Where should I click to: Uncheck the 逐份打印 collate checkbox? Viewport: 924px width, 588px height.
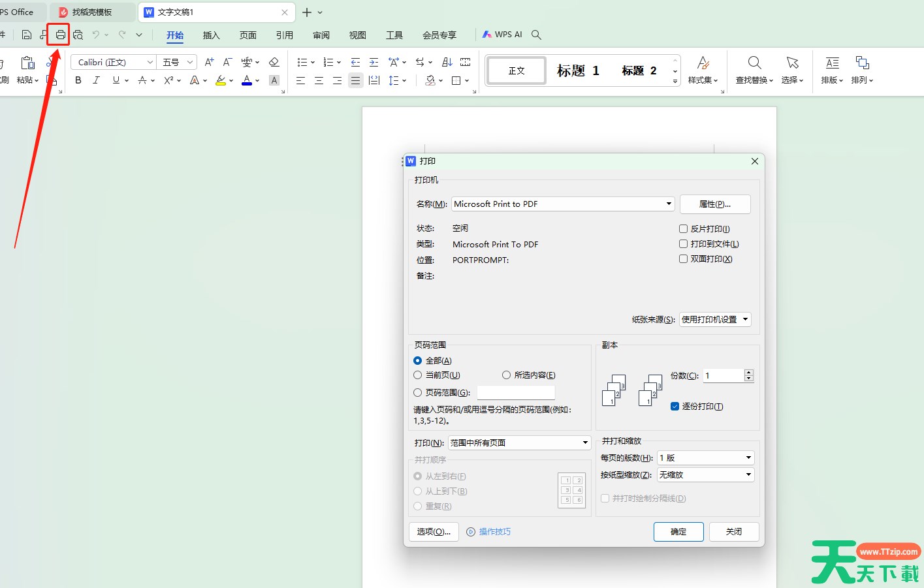(x=675, y=407)
